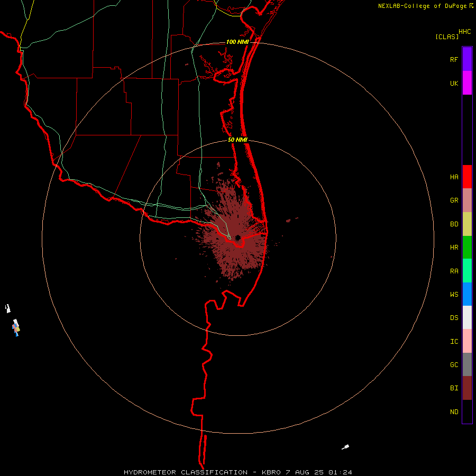The width and height of the screenshot is (476, 476).
Task: Click the black radar site dot
Action: coord(237,237)
